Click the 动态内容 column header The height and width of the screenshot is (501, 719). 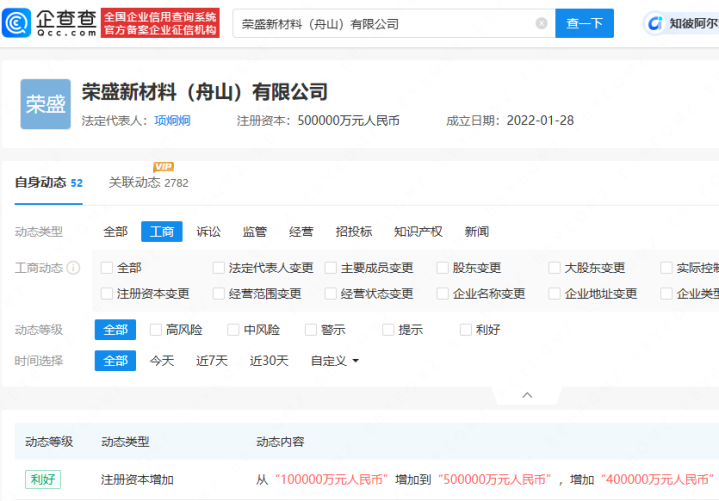click(280, 442)
